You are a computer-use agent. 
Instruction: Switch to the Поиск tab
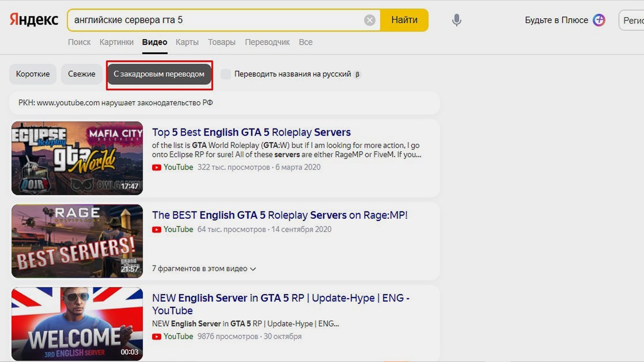tap(79, 42)
